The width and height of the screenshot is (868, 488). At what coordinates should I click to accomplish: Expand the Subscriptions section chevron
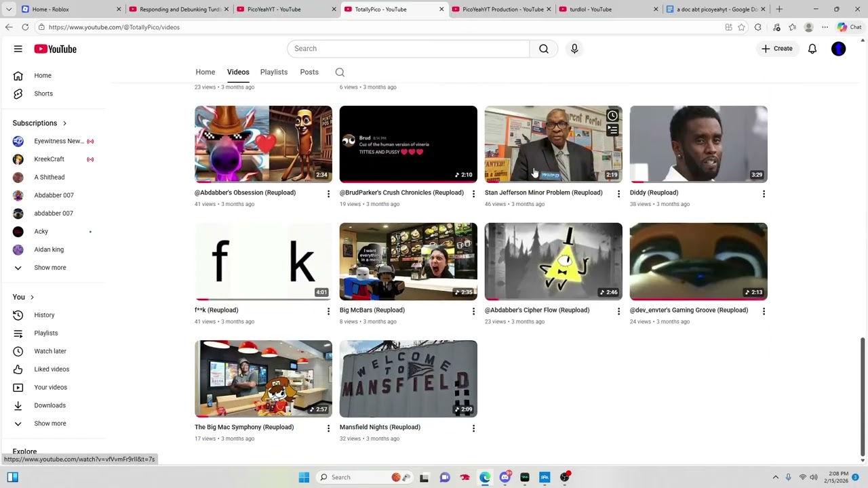pyautogui.click(x=65, y=123)
